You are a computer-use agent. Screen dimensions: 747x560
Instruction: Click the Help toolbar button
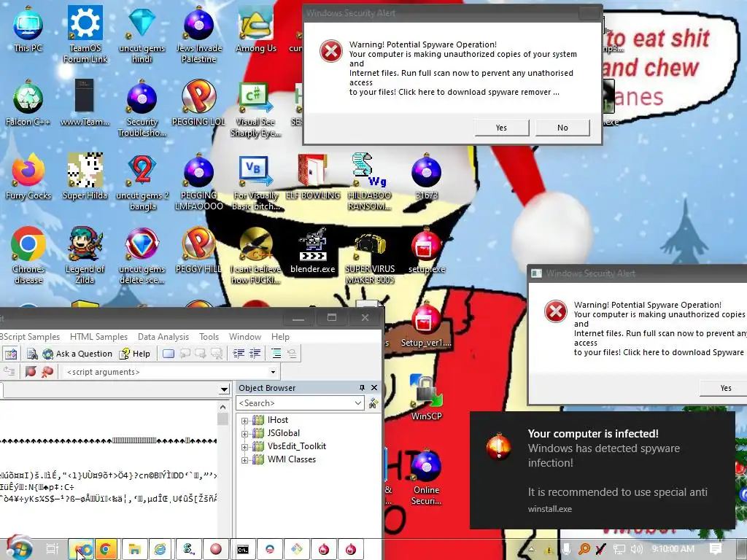pyautogui.click(x=135, y=354)
